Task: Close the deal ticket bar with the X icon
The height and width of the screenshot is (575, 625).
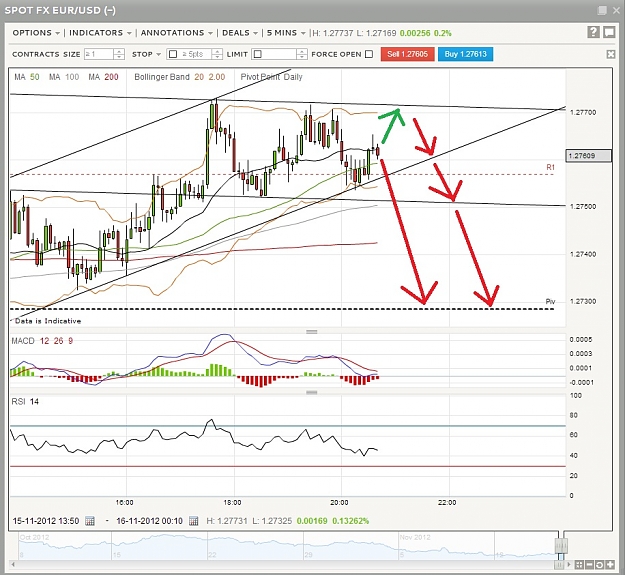Action: (x=611, y=54)
